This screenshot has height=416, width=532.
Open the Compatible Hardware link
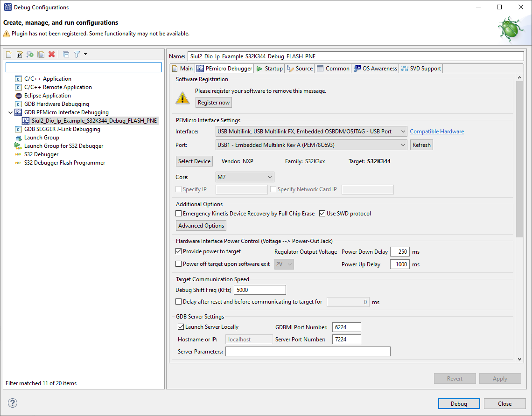(x=437, y=131)
